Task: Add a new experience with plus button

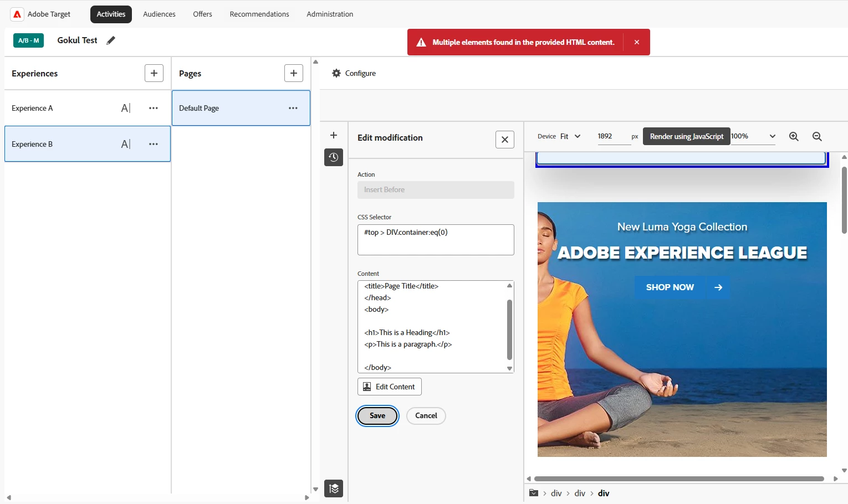Action: tap(154, 73)
